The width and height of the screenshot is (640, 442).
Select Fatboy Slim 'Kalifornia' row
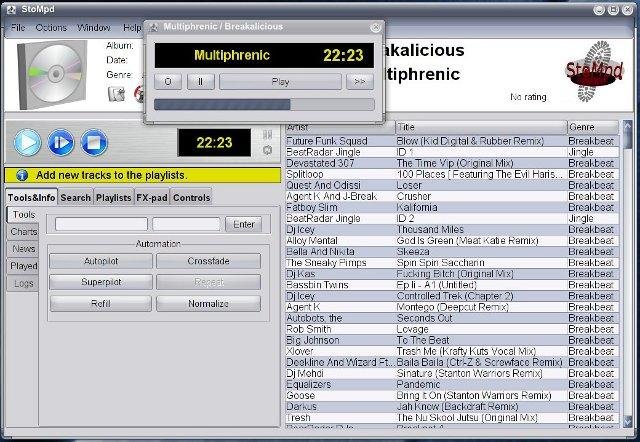coord(452,207)
